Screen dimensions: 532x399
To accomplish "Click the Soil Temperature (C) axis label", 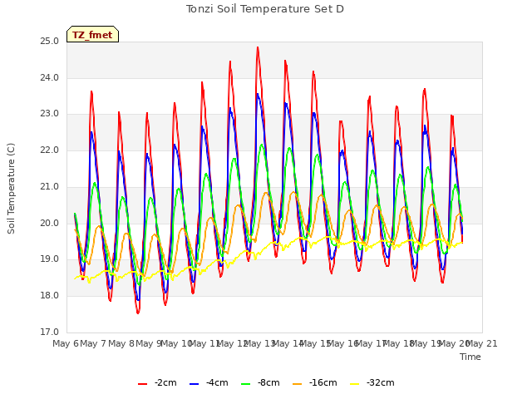I will [11, 189].
